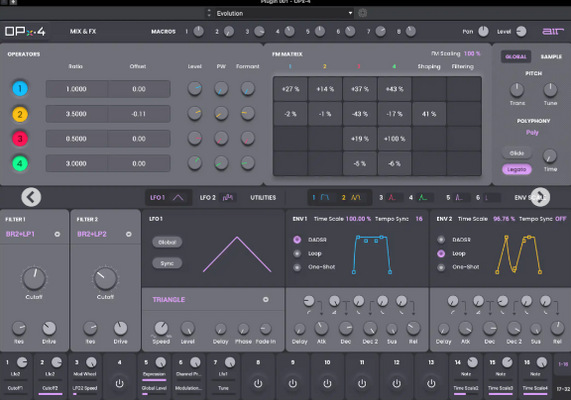This screenshot has height=400, width=571.
Task: Open the TRIANGLE LFO shape dropdown
Action: pyautogui.click(x=210, y=299)
